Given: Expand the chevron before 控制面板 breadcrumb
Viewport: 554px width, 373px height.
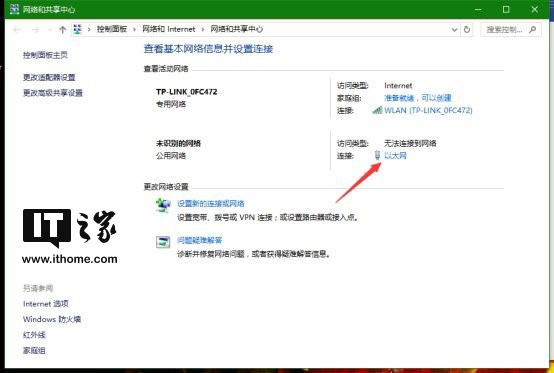Looking at the screenshot, I should pyautogui.click(x=89, y=30).
